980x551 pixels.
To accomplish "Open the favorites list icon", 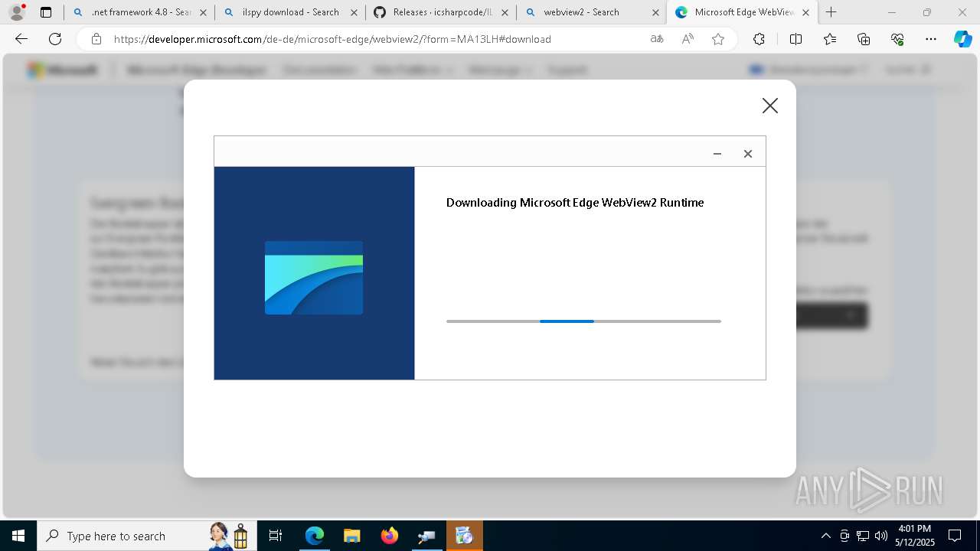I will (x=830, y=39).
